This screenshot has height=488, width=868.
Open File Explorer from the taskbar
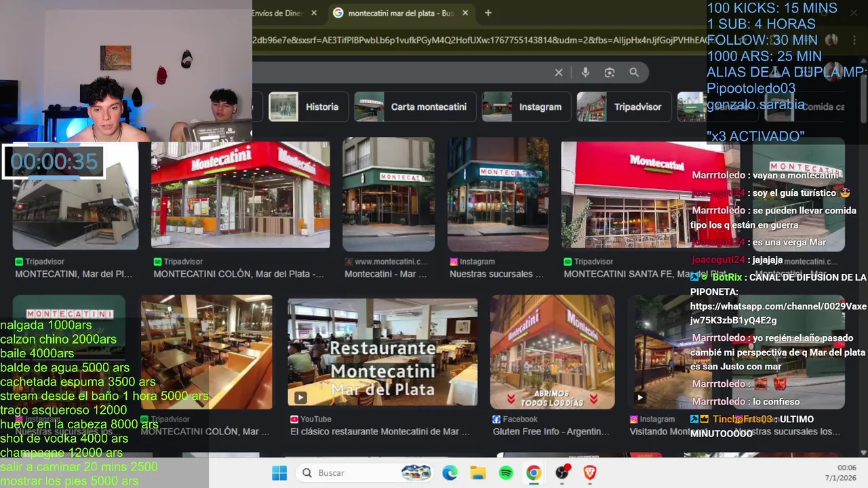click(x=478, y=473)
